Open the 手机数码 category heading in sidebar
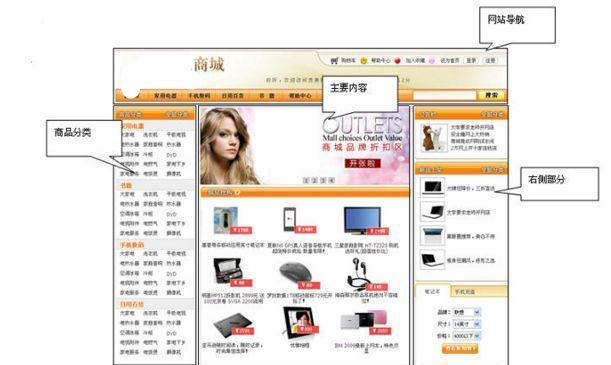The width and height of the screenshot is (611, 365). coord(132,245)
